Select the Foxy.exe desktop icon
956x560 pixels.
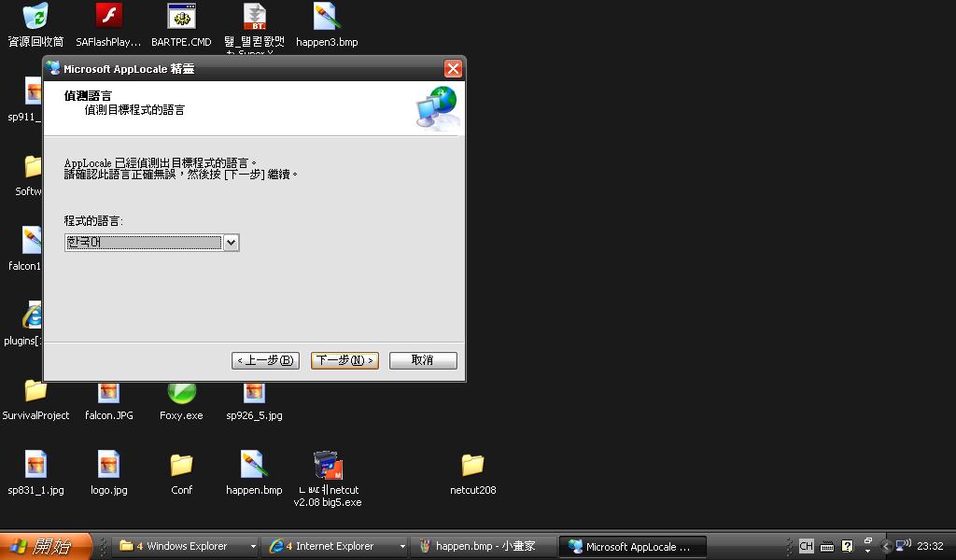(181, 393)
